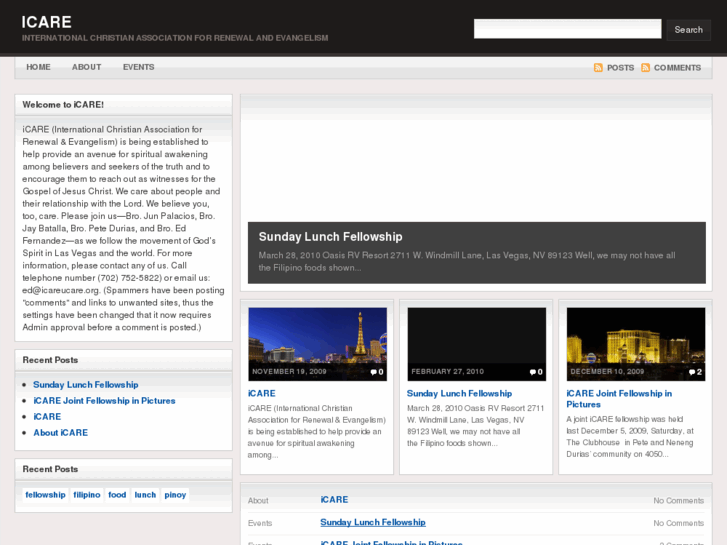The width and height of the screenshot is (727, 545).
Task: Open the Events menu item
Action: [x=139, y=67]
